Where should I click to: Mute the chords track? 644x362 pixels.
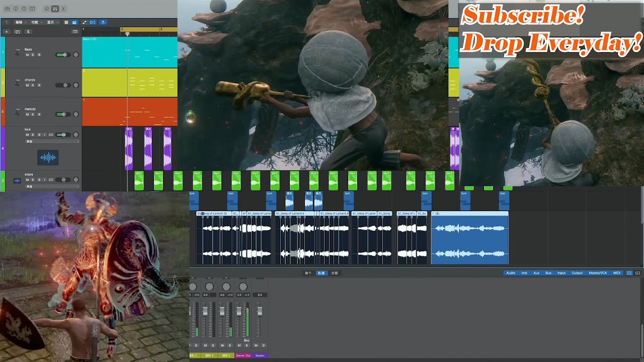(x=27, y=85)
